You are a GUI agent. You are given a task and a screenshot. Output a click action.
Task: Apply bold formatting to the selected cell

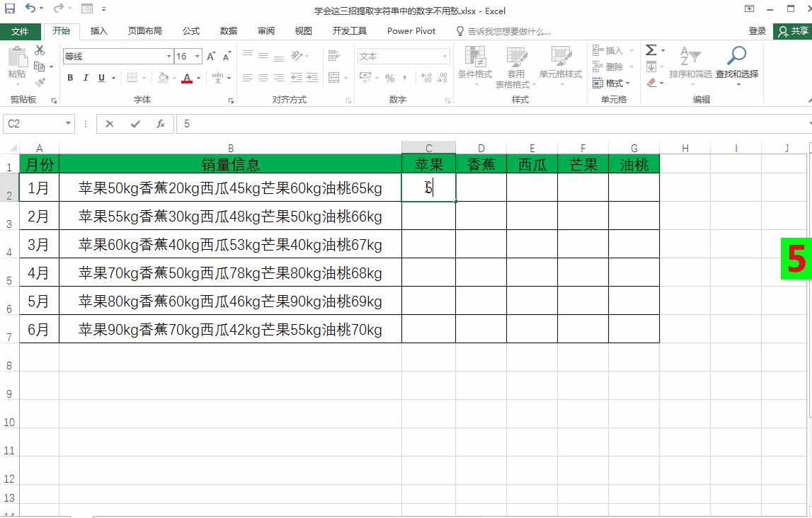point(69,78)
